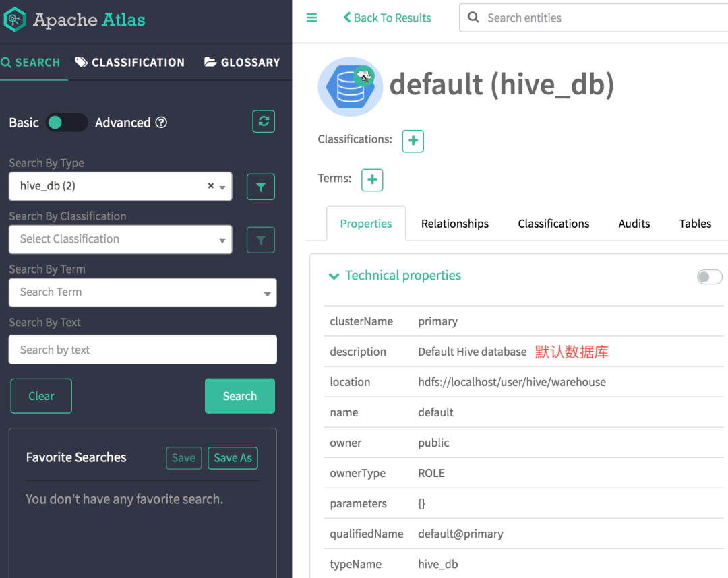Screen dimensions: 728x578
Task: Click the parameters value '{}'
Action: coord(421,504)
